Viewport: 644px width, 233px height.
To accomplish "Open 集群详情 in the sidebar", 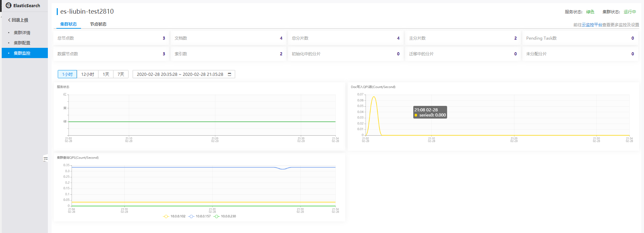I will pos(22,33).
